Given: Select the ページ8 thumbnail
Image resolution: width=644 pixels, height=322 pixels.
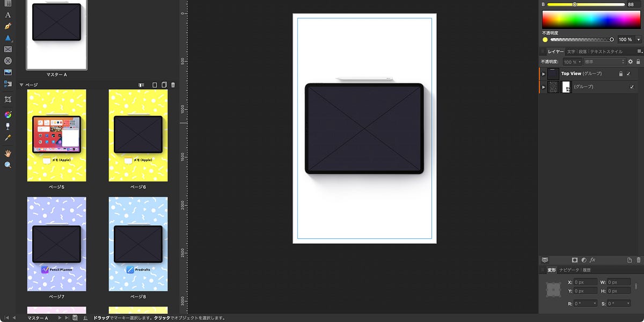Looking at the screenshot, I should point(138,244).
